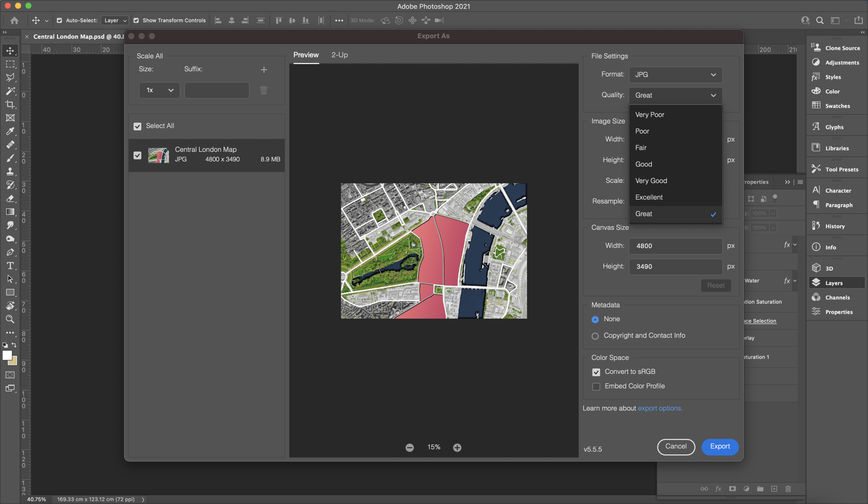Viewport: 868px width, 504px height.
Task: Add a new export size row
Action: pyautogui.click(x=264, y=70)
